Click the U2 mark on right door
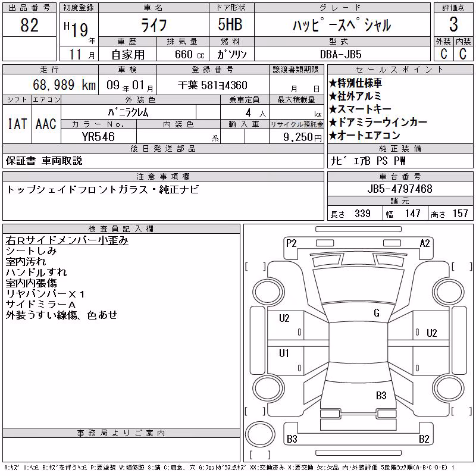 coord(432,333)
